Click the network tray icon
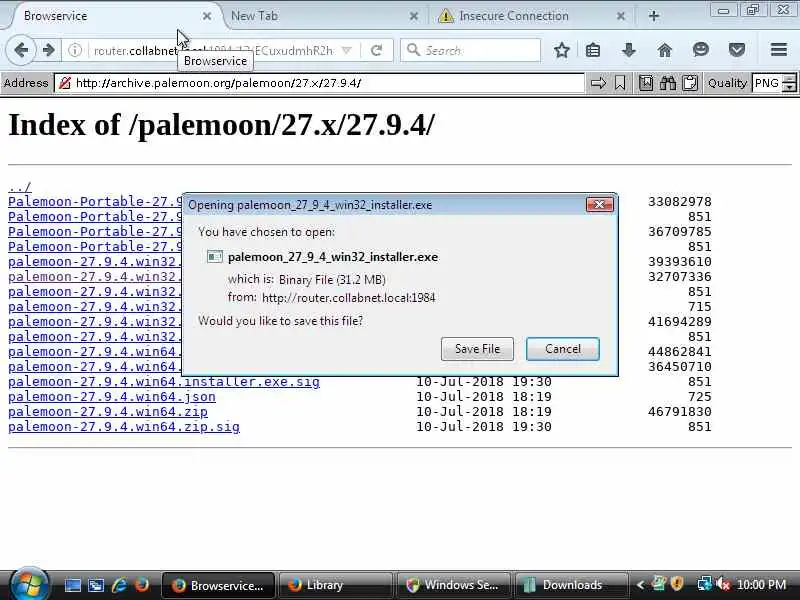 click(x=705, y=584)
